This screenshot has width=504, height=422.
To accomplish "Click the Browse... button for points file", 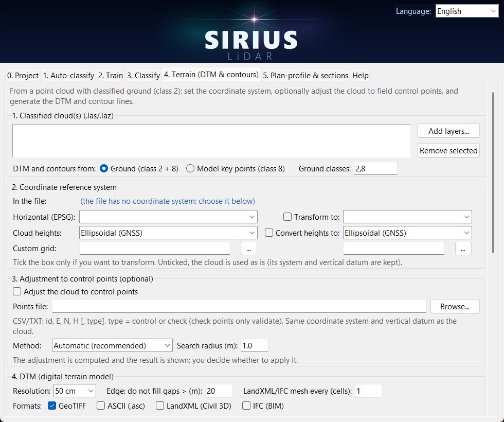I will pyautogui.click(x=455, y=307).
